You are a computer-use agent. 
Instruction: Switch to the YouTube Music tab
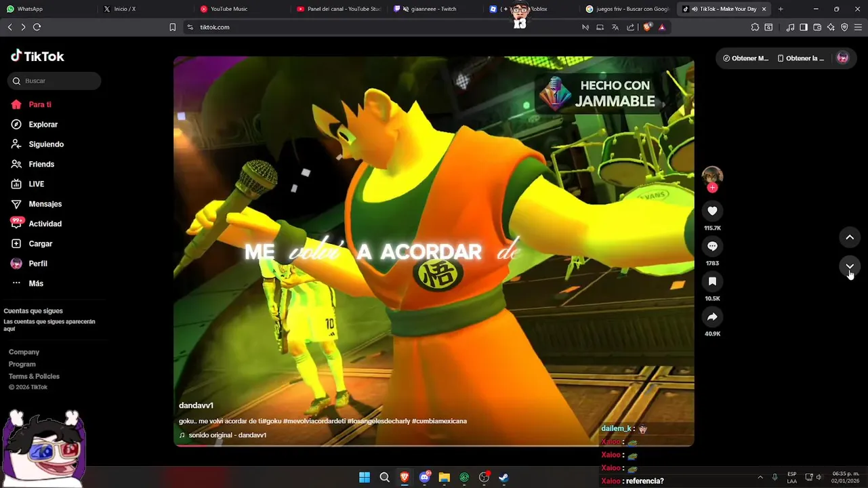tap(241, 9)
